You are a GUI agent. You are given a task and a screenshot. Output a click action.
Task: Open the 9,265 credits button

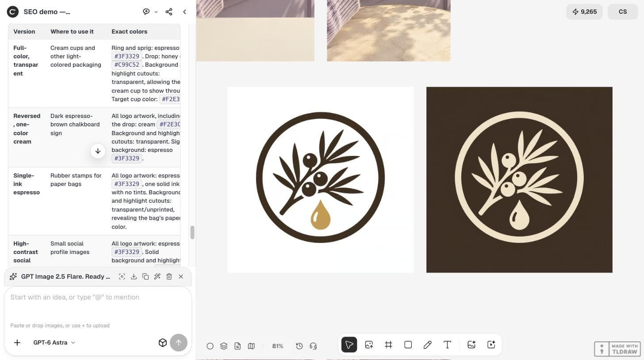(584, 12)
